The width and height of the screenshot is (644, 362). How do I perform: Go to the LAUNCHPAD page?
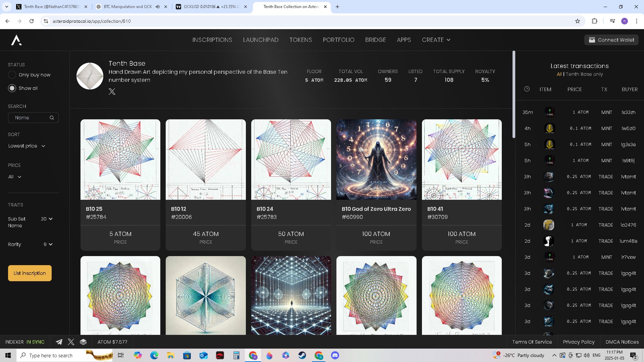[x=261, y=40]
